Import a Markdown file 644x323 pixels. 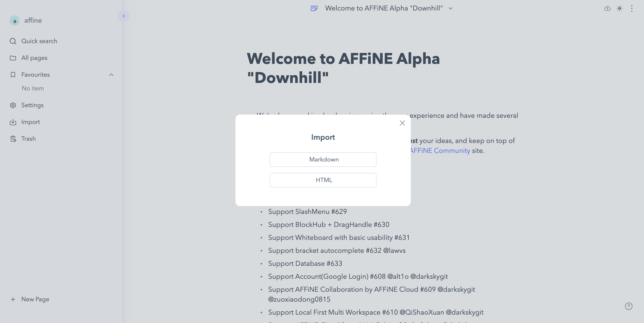323,159
